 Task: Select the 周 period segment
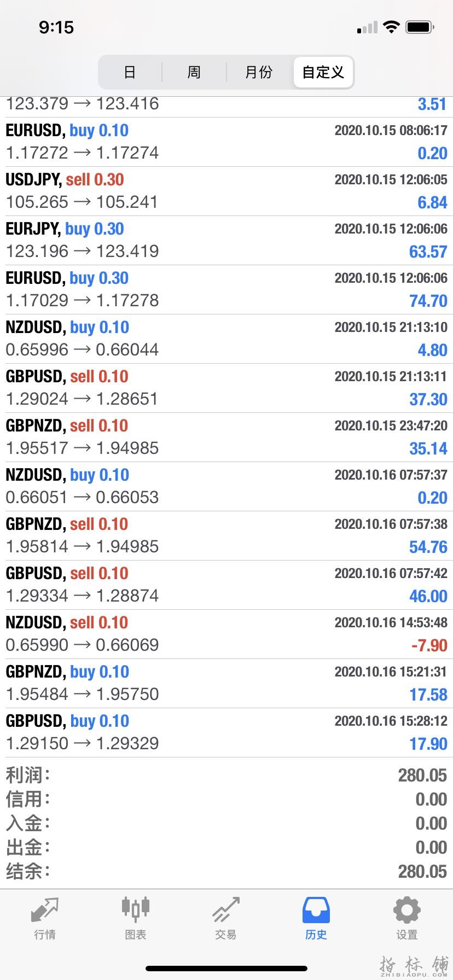194,72
